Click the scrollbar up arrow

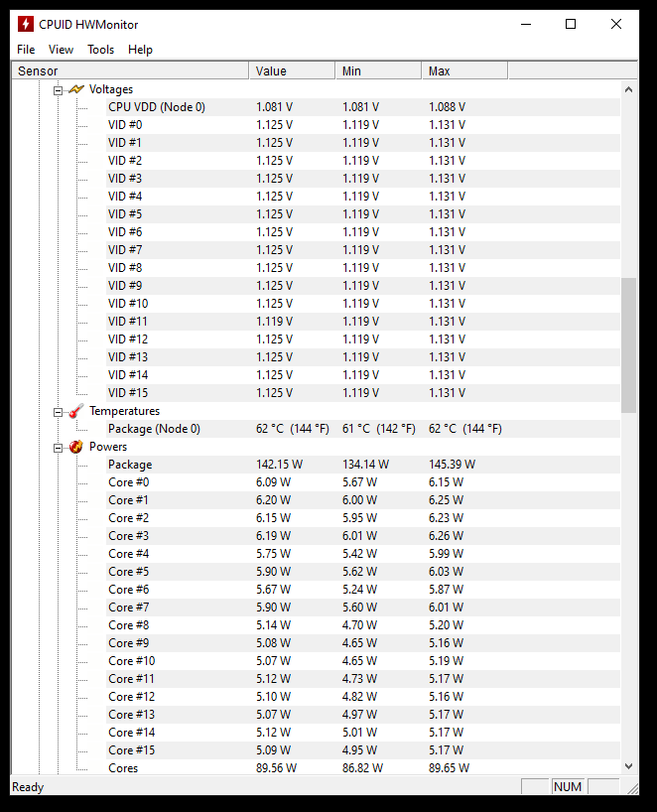(628, 89)
